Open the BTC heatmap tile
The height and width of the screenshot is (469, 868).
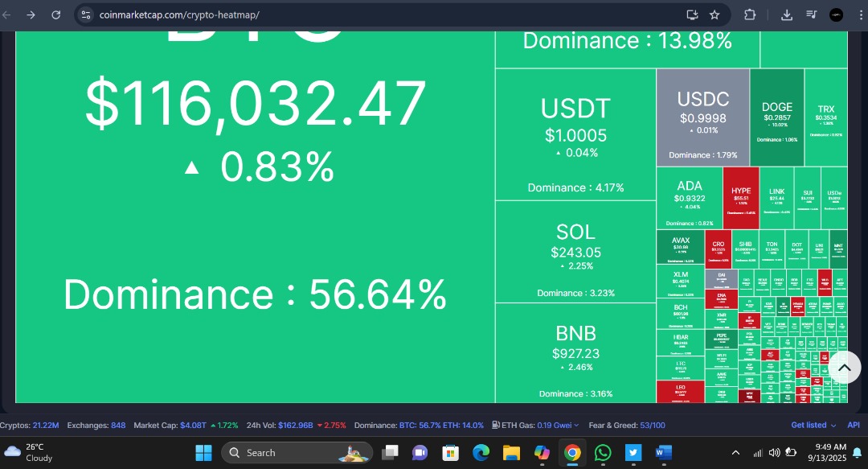pyautogui.click(x=255, y=216)
